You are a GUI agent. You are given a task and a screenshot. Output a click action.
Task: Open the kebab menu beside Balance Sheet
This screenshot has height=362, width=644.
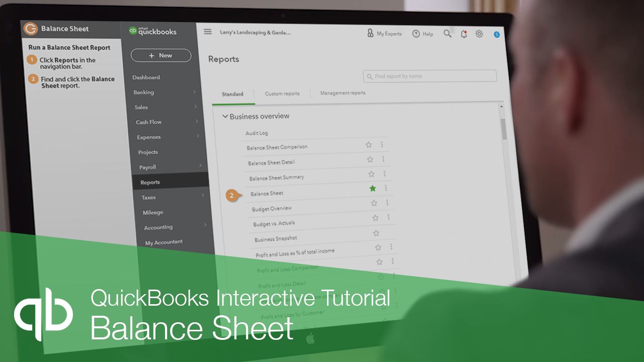[385, 188]
